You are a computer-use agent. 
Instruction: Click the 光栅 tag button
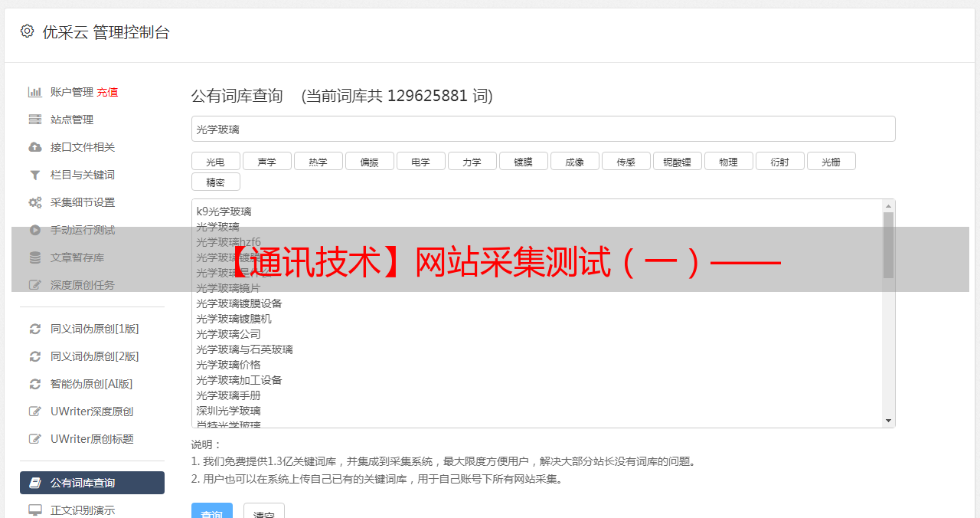pyautogui.click(x=831, y=161)
